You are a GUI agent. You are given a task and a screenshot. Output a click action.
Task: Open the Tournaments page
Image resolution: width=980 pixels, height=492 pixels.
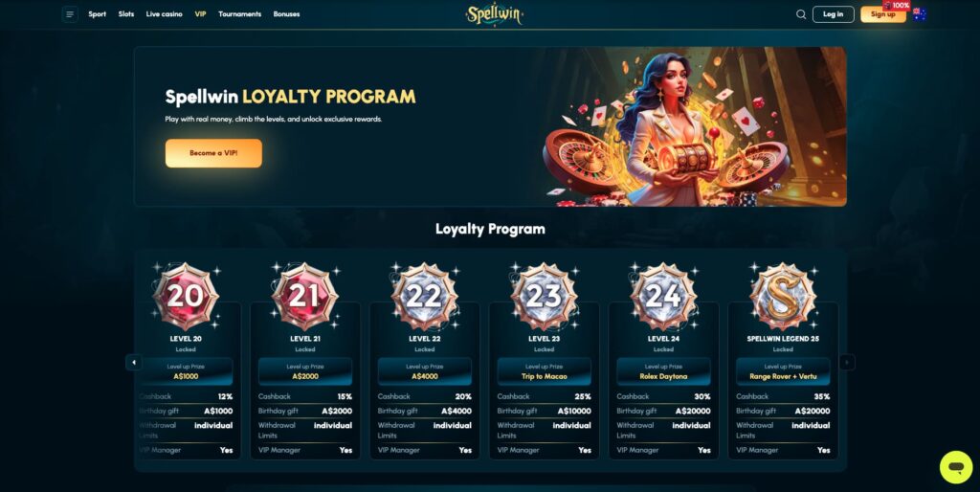click(x=239, y=14)
